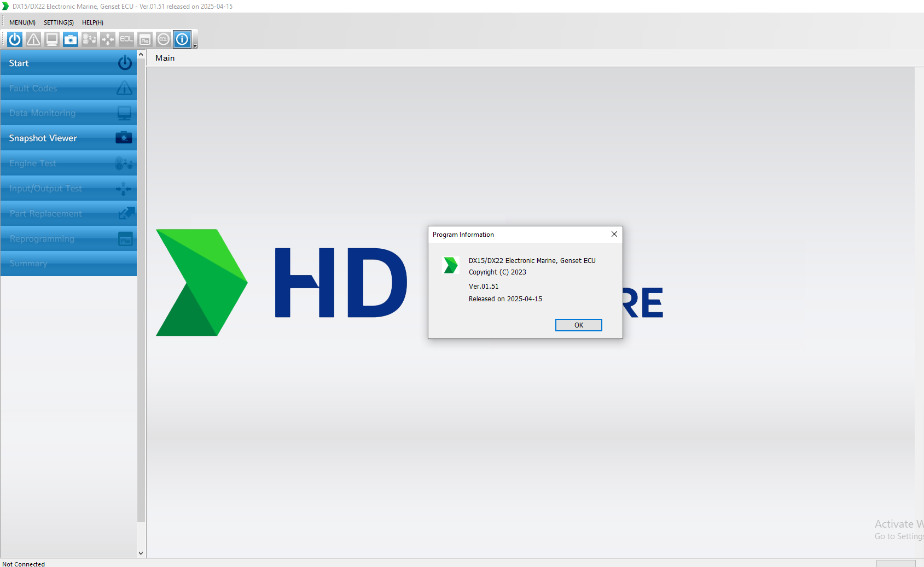Click the 'Main' panel heading
The width and height of the screenshot is (924, 567).
pos(165,58)
